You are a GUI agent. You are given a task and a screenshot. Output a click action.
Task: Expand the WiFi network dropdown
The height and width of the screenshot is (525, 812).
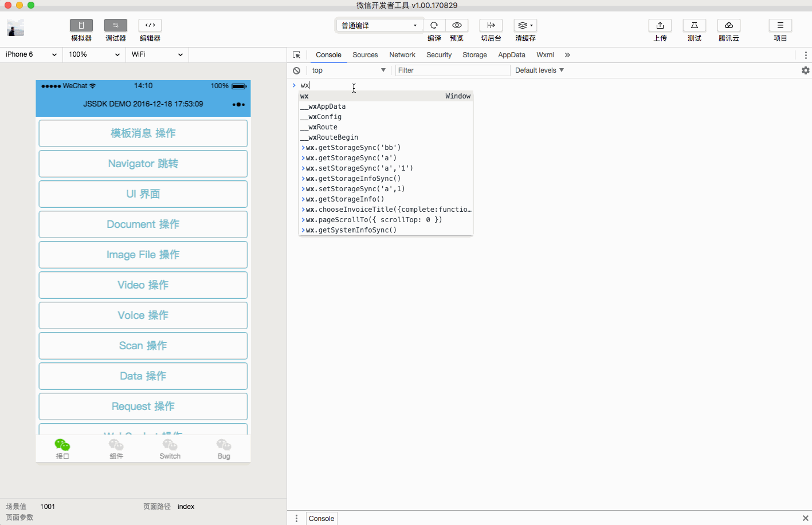click(x=157, y=54)
